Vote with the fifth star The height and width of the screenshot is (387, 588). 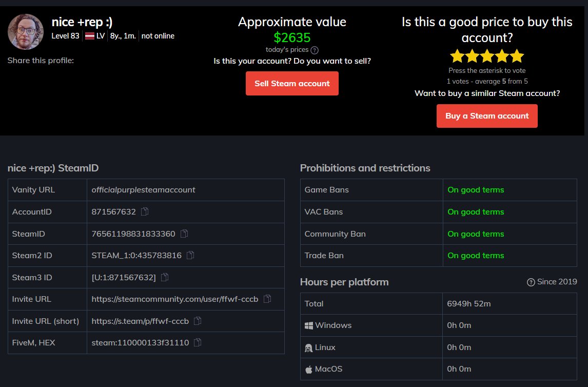(x=517, y=56)
